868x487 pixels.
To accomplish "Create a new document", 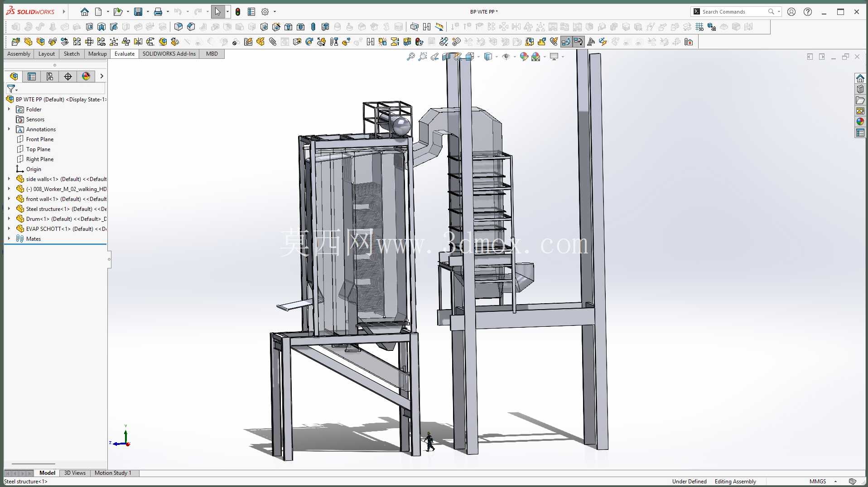I will [x=98, y=12].
